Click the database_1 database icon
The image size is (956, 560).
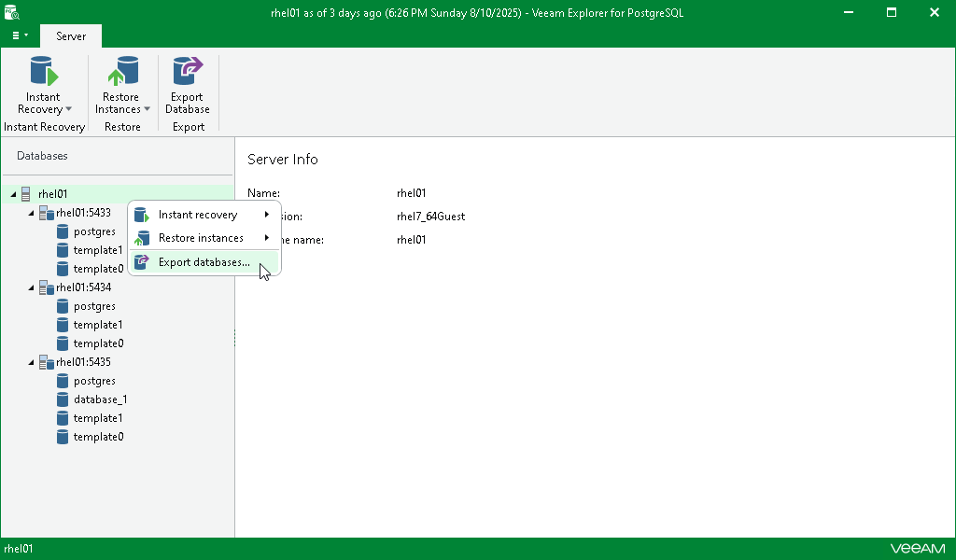click(x=63, y=399)
